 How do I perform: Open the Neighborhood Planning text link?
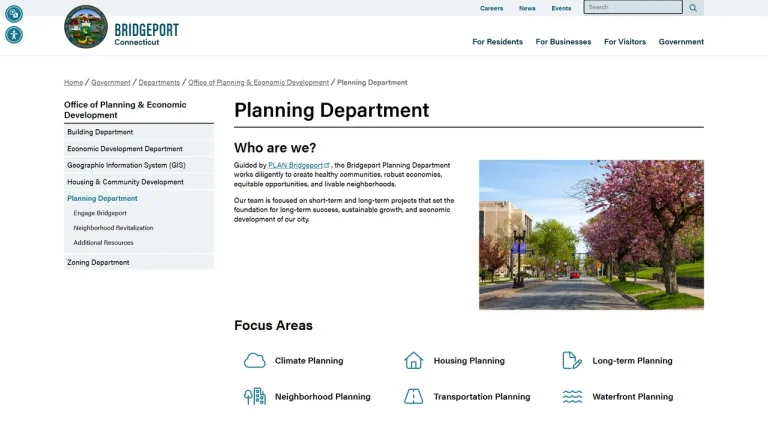coord(322,396)
